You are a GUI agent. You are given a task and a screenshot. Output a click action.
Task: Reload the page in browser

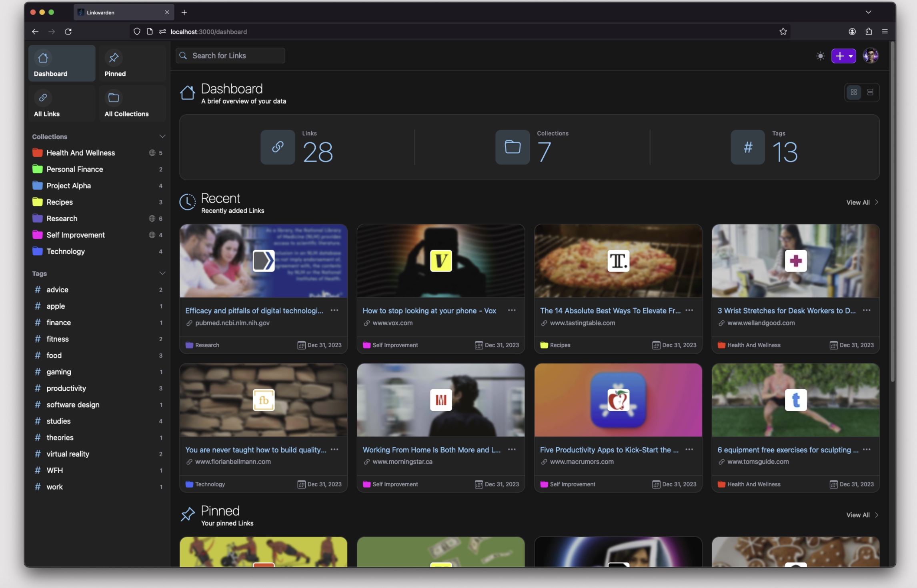(68, 32)
